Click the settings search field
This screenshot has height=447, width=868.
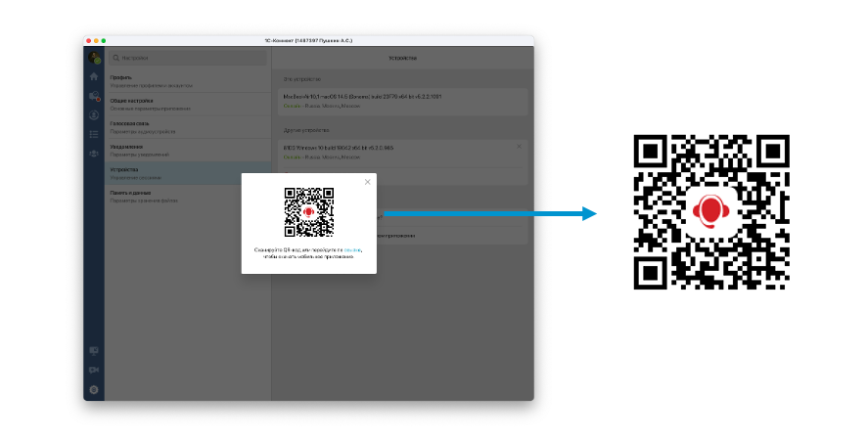pyautogui.click(x=188, y=59)
